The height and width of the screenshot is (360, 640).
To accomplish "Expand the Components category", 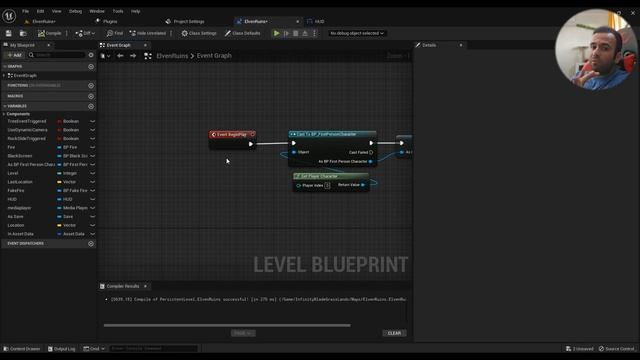I will pos(4,114).
